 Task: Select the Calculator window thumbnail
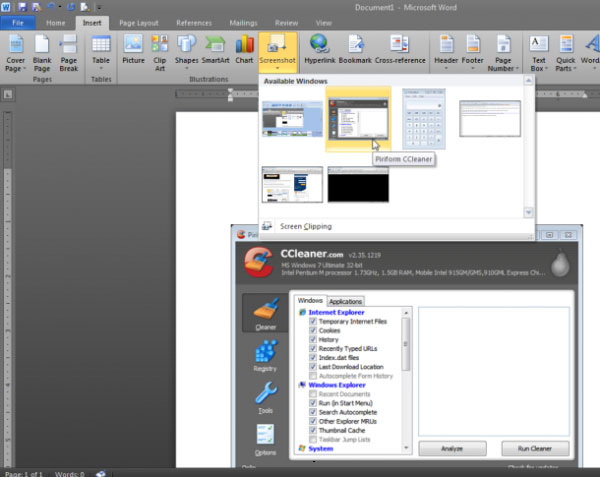(424, 119)
